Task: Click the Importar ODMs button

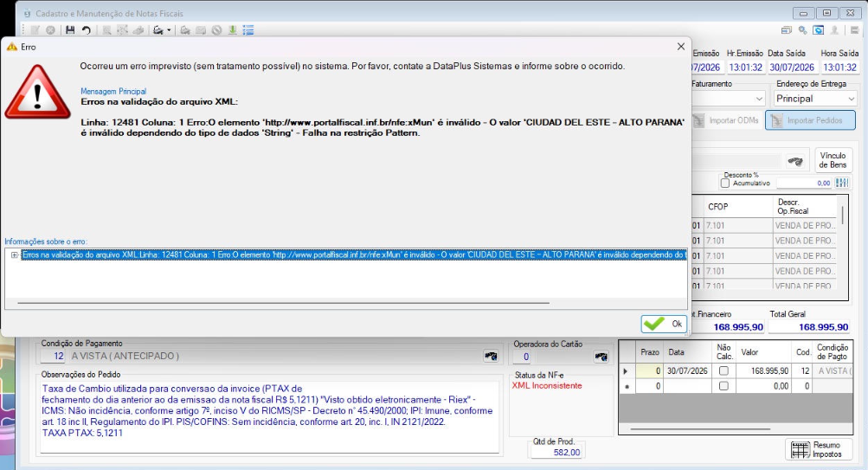Action: [x=726, y=120]
